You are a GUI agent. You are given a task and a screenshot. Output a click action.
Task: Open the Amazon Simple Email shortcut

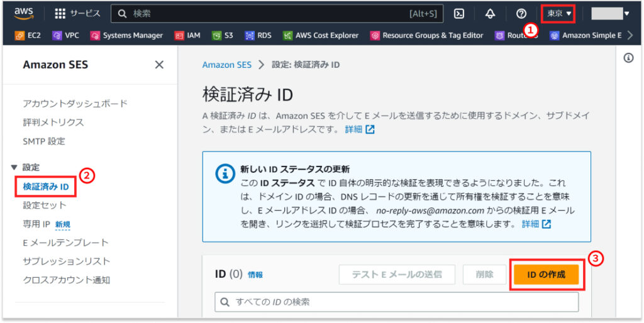[586, 35]
